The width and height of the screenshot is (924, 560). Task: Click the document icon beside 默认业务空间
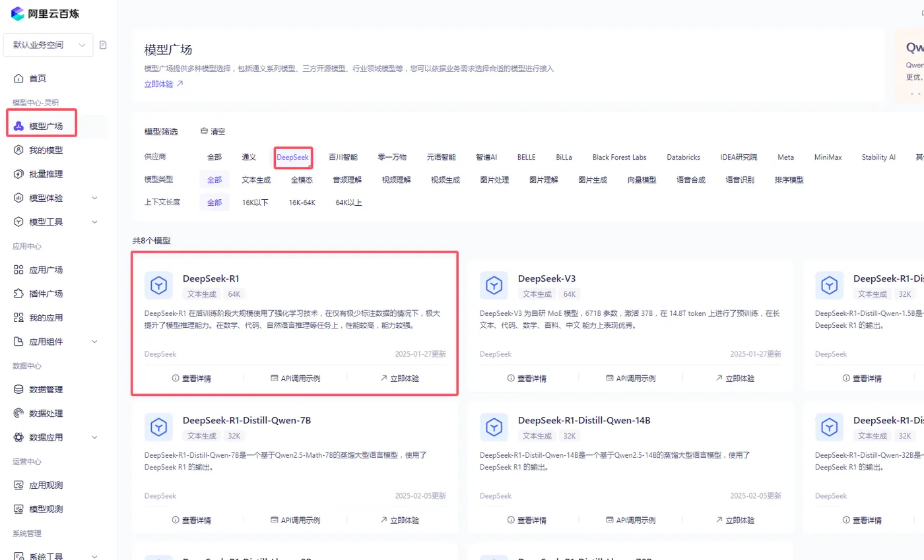[x=103, y=45]
